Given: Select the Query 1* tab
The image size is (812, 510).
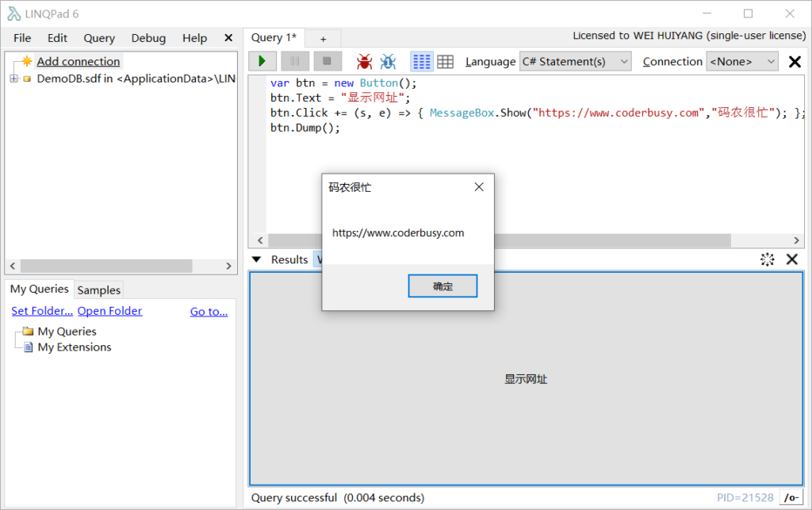Looking at the screenshot, I should pyautogui.click(x=274, y=38).
